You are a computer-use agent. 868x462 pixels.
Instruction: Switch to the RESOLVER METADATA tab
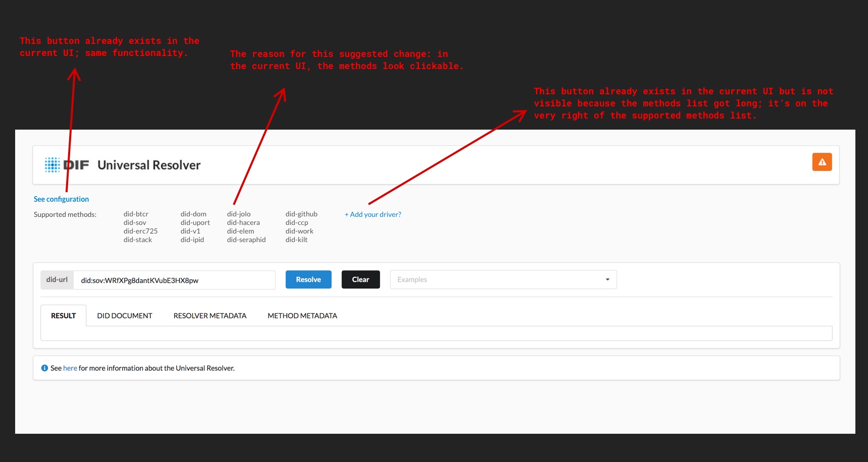[x=210, y=315]
